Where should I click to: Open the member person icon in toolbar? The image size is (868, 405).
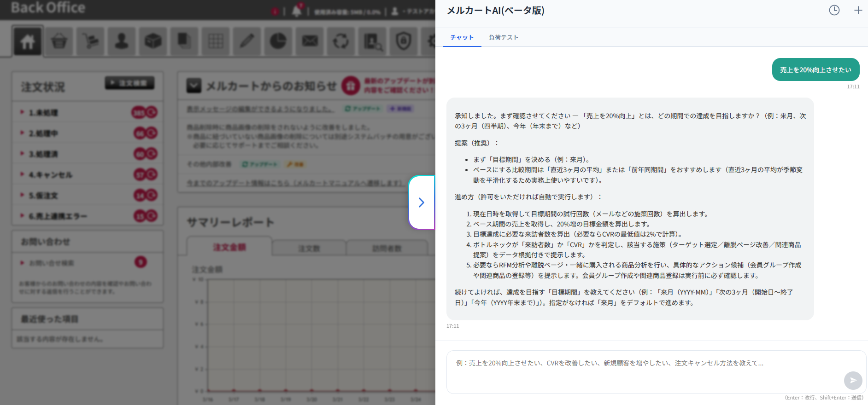[x=122, y=41]
